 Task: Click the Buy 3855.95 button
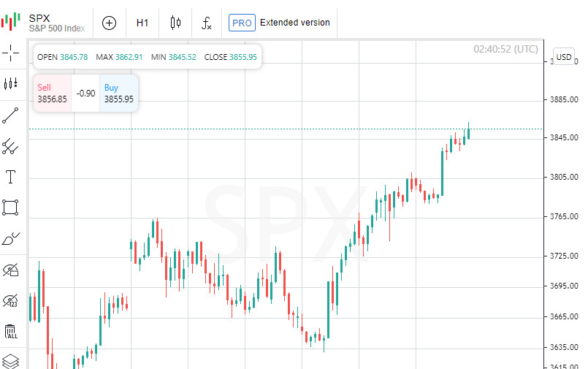pos(118,93)
